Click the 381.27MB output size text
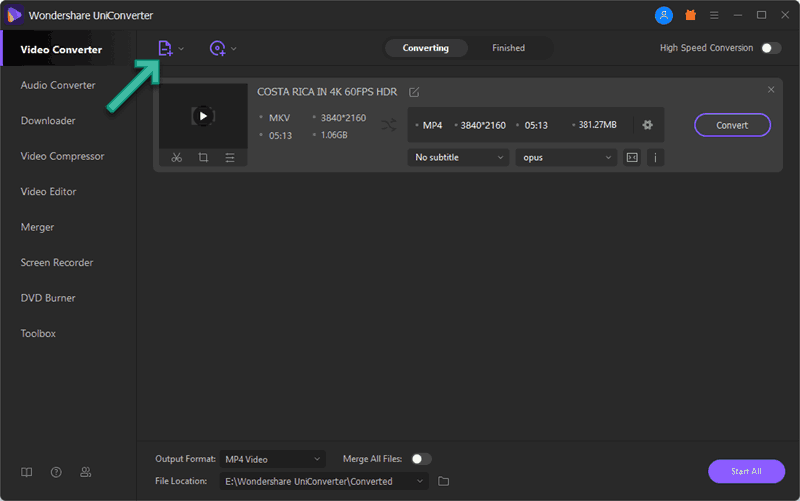 coord(597,125)
